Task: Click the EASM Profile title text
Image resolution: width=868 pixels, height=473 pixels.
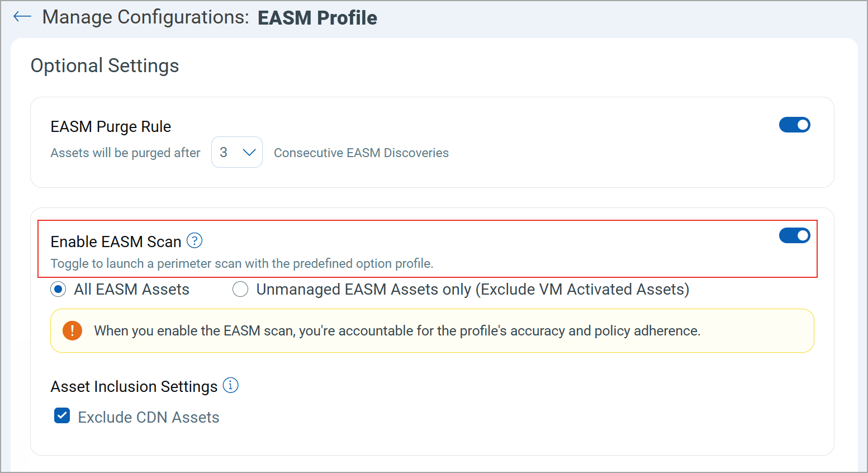Action: click(x=317, y=18)
